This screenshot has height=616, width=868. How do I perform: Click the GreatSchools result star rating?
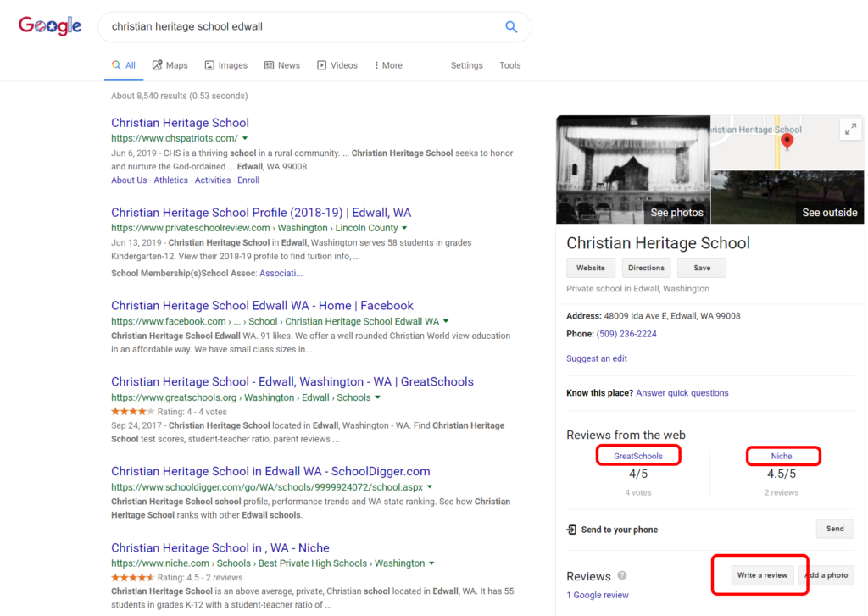click(132, 411)
